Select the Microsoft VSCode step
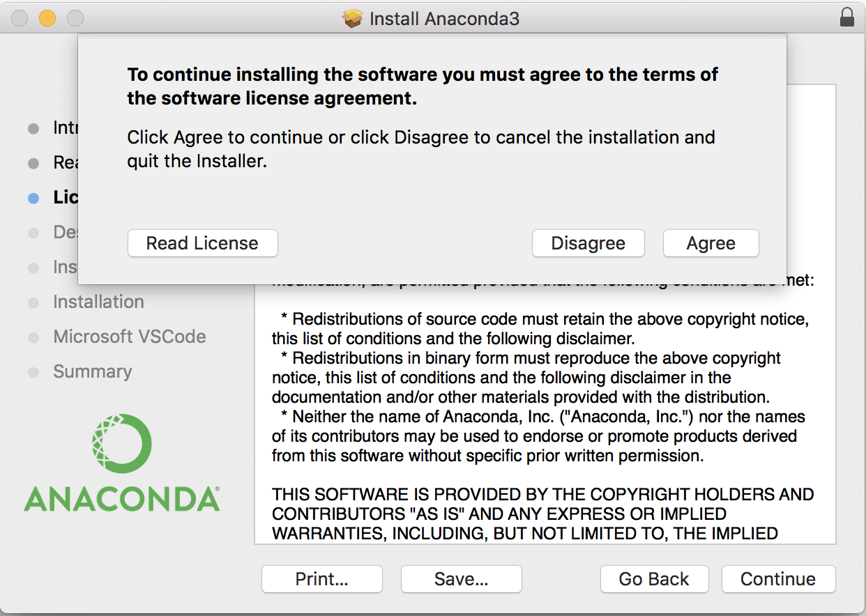 [130, 337]
